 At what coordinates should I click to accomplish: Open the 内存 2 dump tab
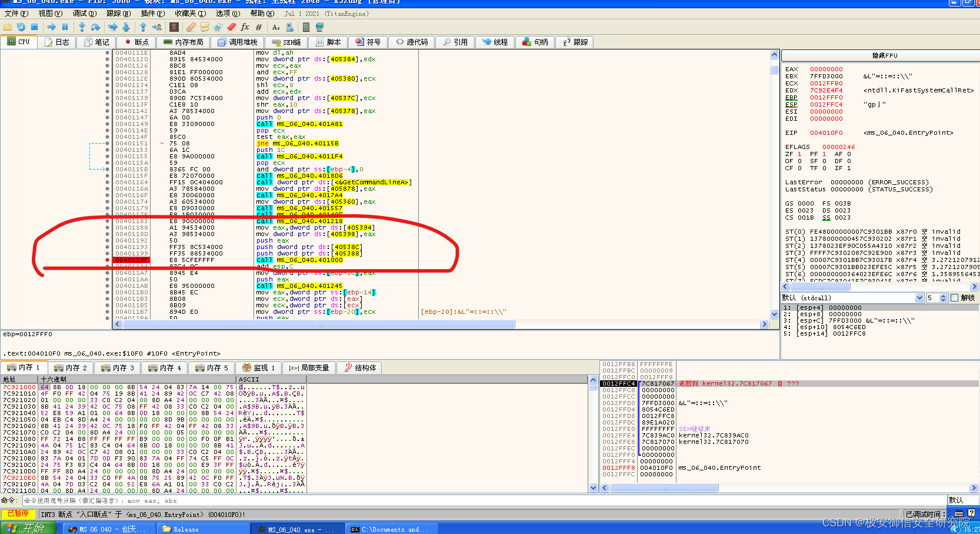71,367
